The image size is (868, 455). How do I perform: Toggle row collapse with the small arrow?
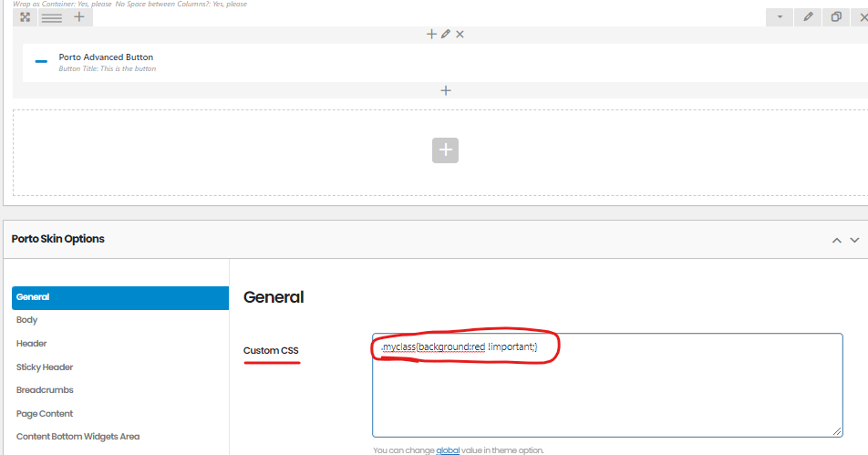(780, 17)
